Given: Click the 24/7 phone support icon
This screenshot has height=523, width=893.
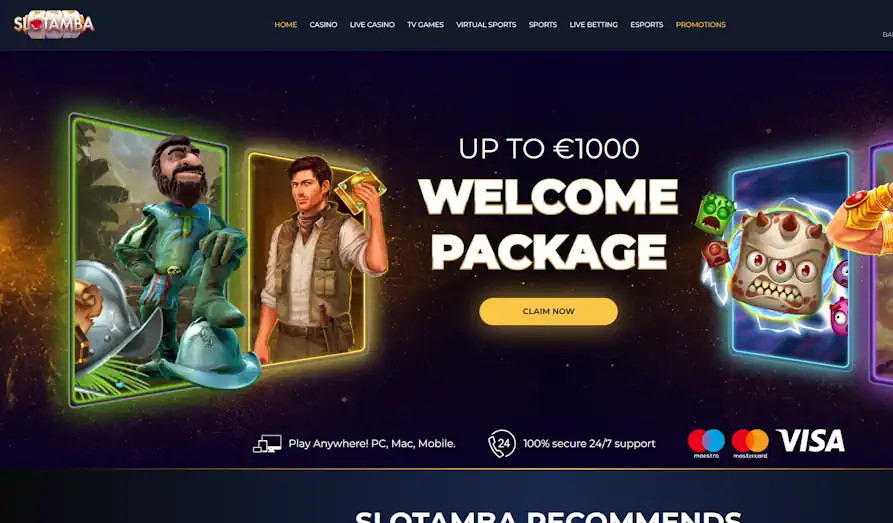Looking at the screenshot, I should pyautogui.click(x=502, y=444).
